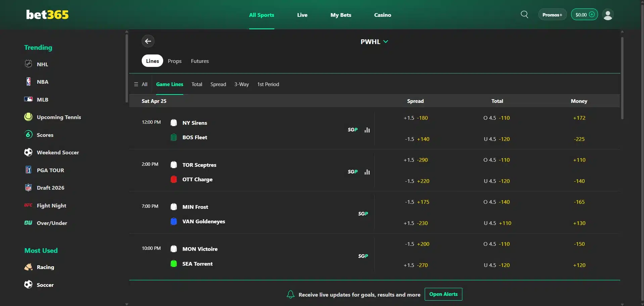
Task: Click the Racing horse icon
Action: coord(29,267)
